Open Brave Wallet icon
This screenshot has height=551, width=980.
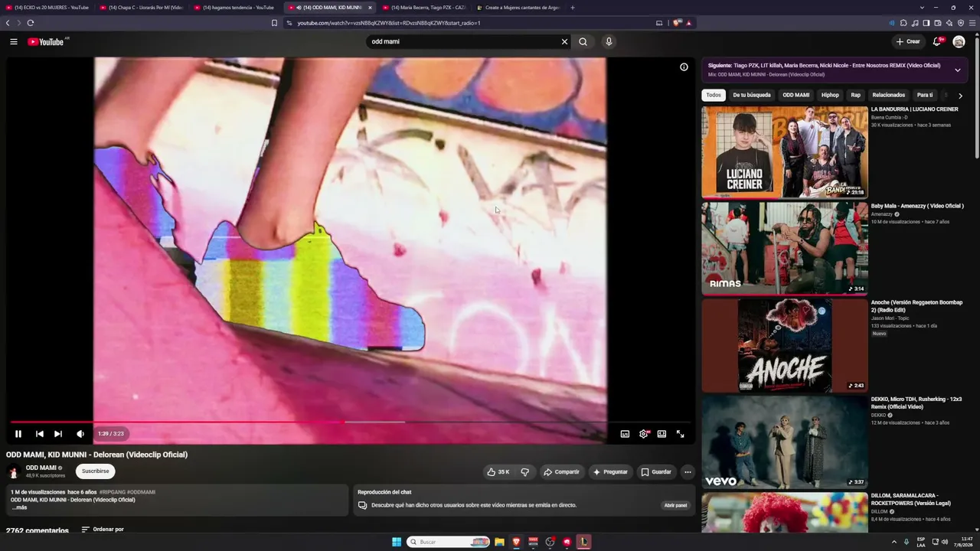pyautogui.click(x=938, y=23)
